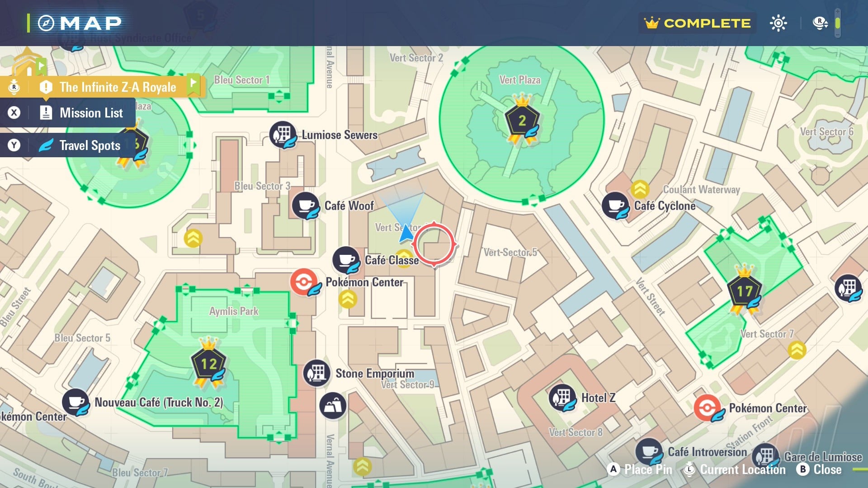Click the green zoom level slider
This screenshot has height=488, width=868.
837,23
